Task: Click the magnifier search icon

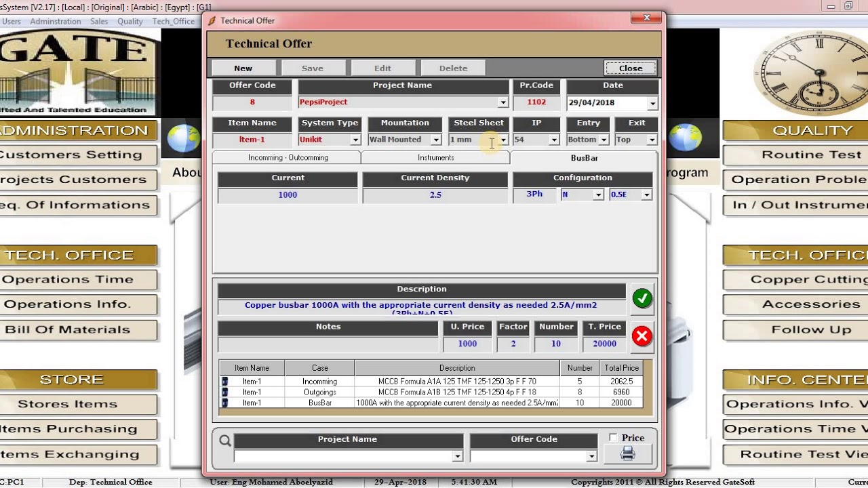Action: [225, 441]
